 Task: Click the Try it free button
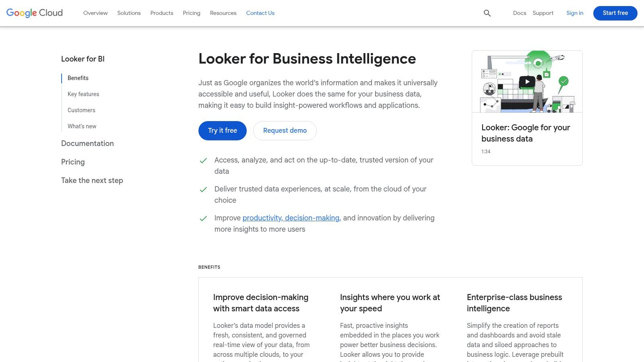[223, 131]
